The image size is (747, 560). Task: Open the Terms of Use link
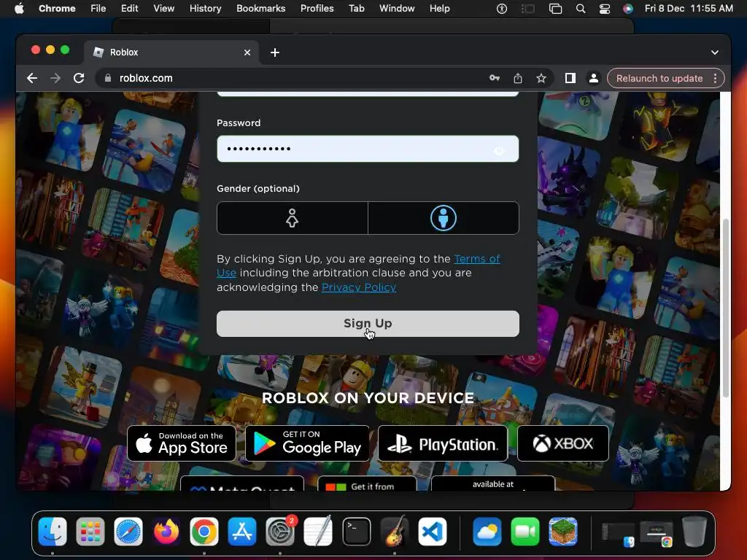477,259
